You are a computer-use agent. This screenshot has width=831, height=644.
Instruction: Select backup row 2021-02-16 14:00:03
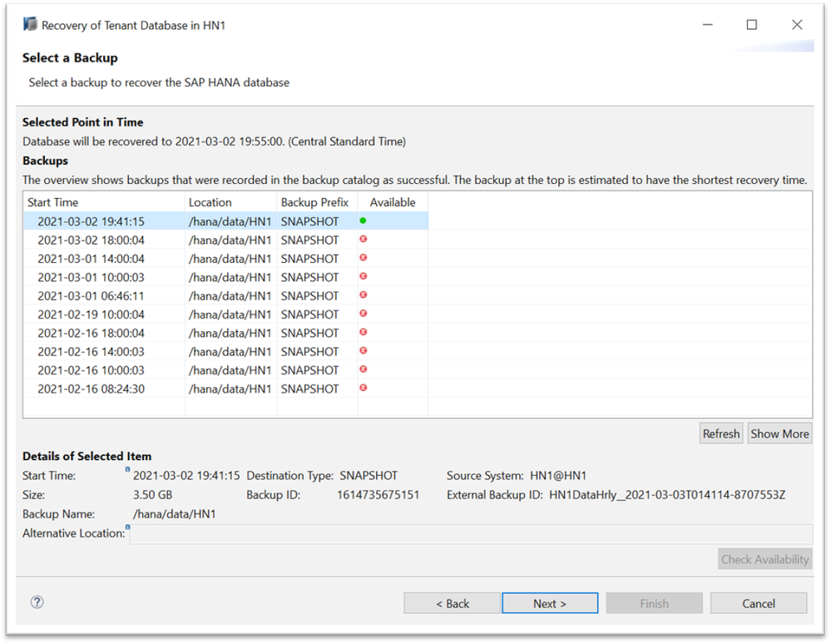(x=225, y=351)
